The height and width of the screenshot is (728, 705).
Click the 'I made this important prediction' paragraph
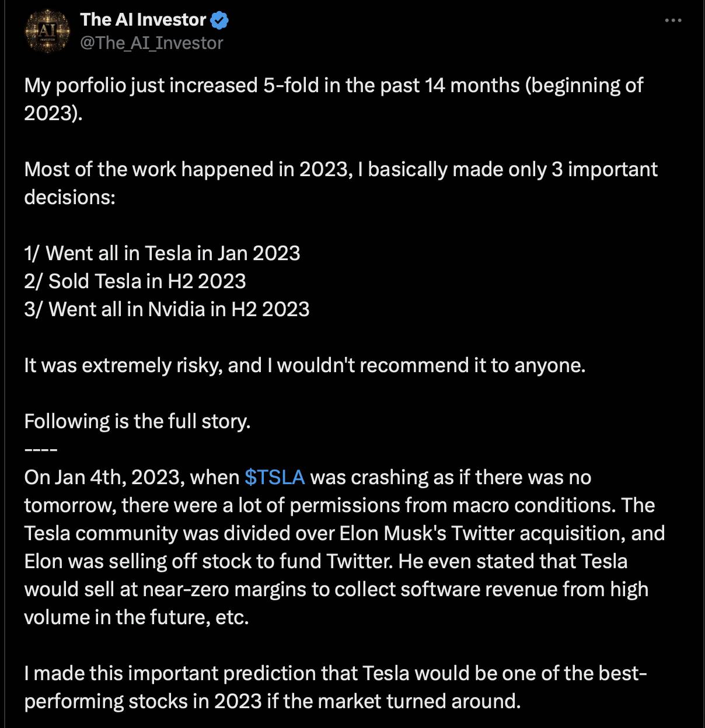(x=336, y=687)
